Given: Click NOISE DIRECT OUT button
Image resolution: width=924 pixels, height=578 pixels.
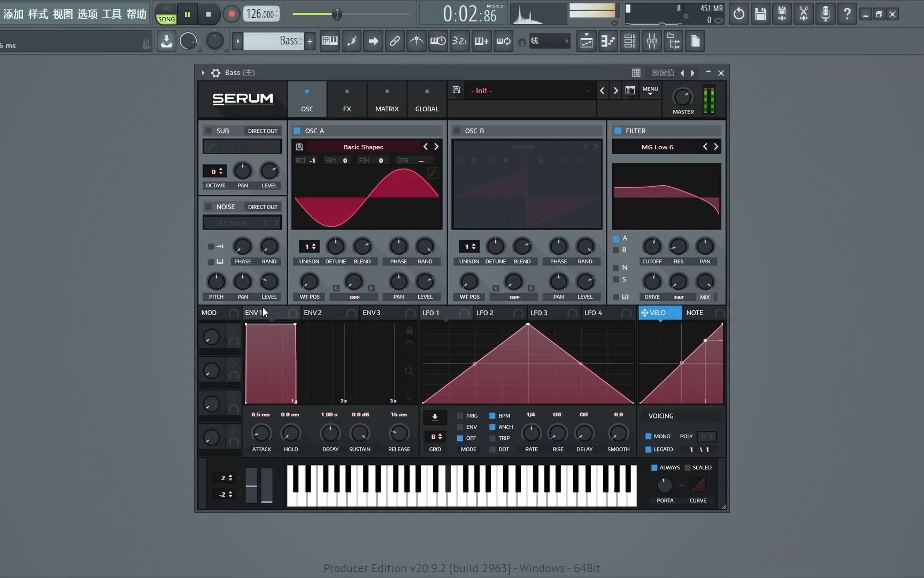Looking at the screenshot, I should (263, 207).
